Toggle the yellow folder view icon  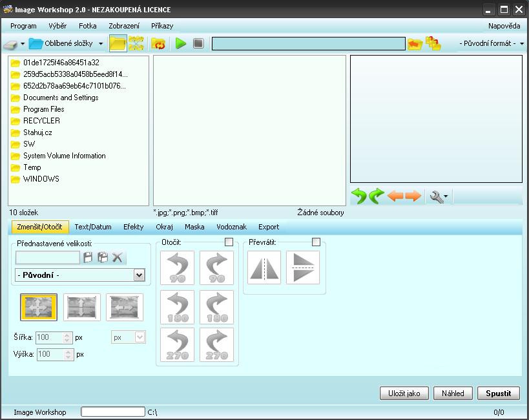[x=118, y=43]
